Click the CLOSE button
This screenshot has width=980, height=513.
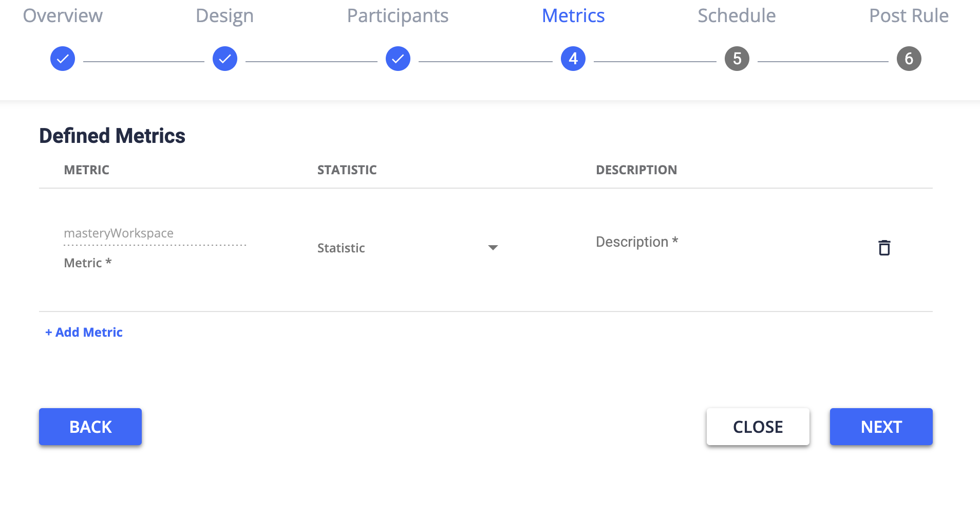coord(758,426)
